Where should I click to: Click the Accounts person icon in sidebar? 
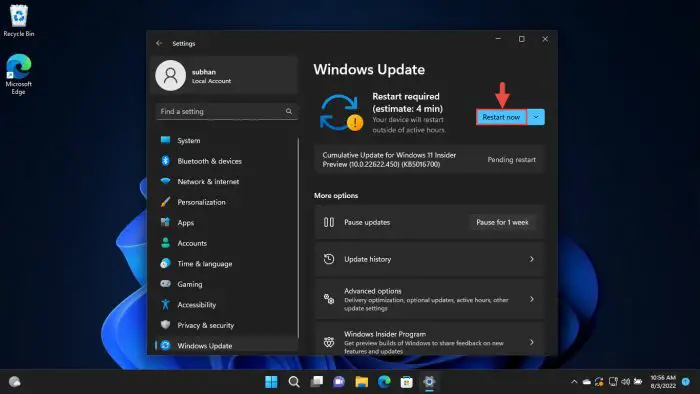(x=165, y=243)
